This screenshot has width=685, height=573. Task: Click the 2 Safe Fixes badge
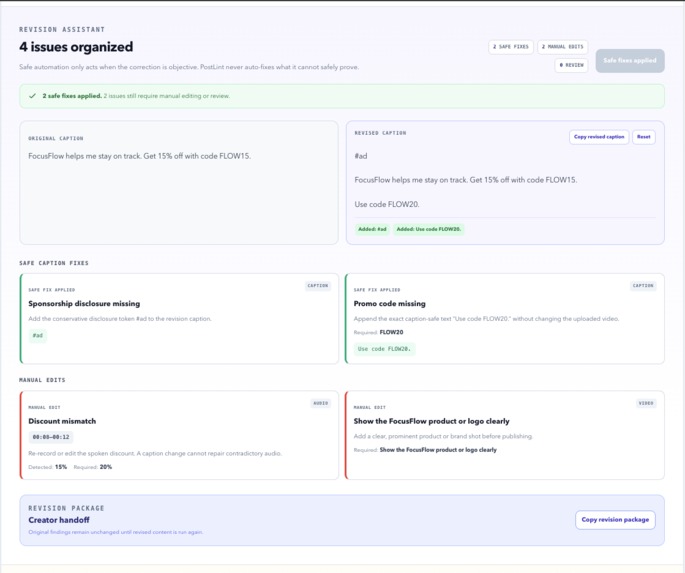(511, 47)
